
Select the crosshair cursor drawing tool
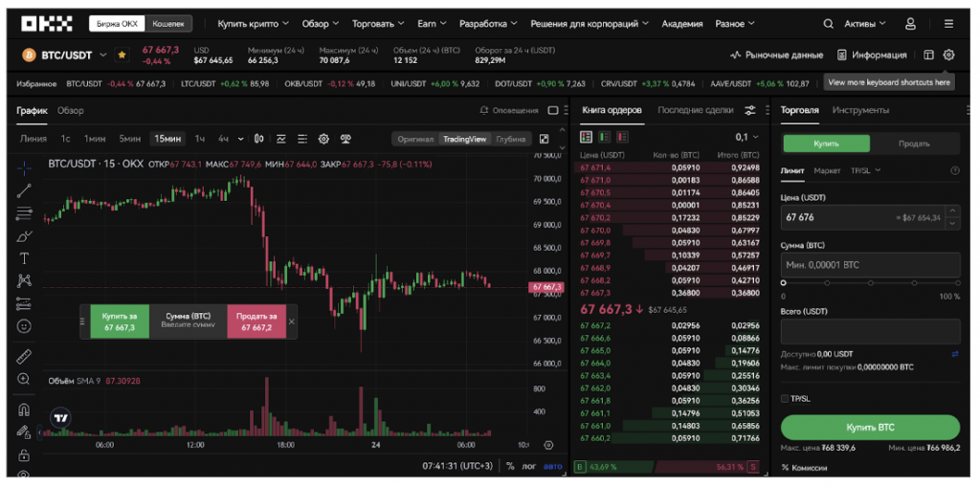(x=24, y=167)
